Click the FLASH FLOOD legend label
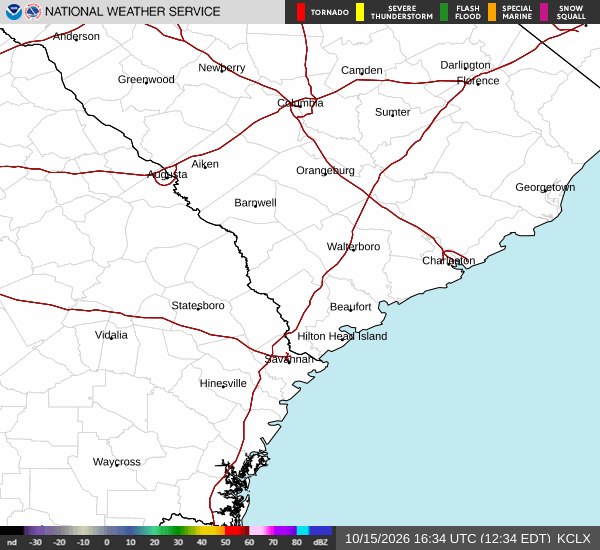The image size is (600, 550). pyautogui.click(x=468, y=12)
